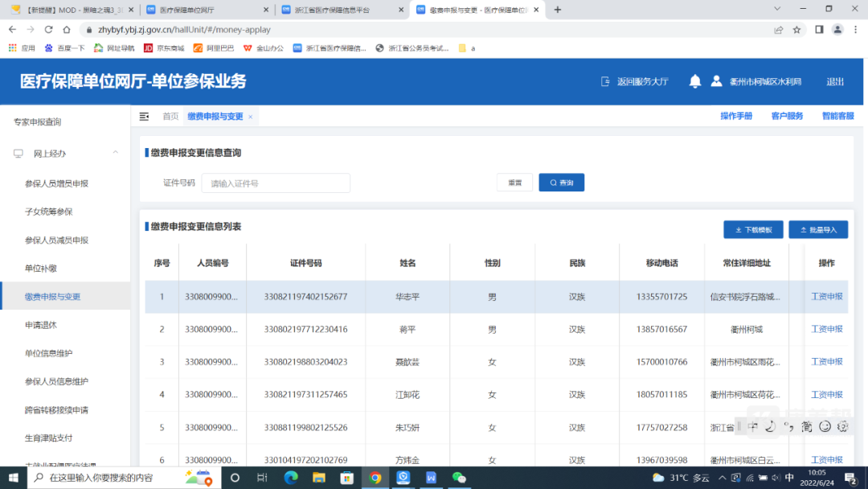Click the 批量导入 button

coord(818,229)
